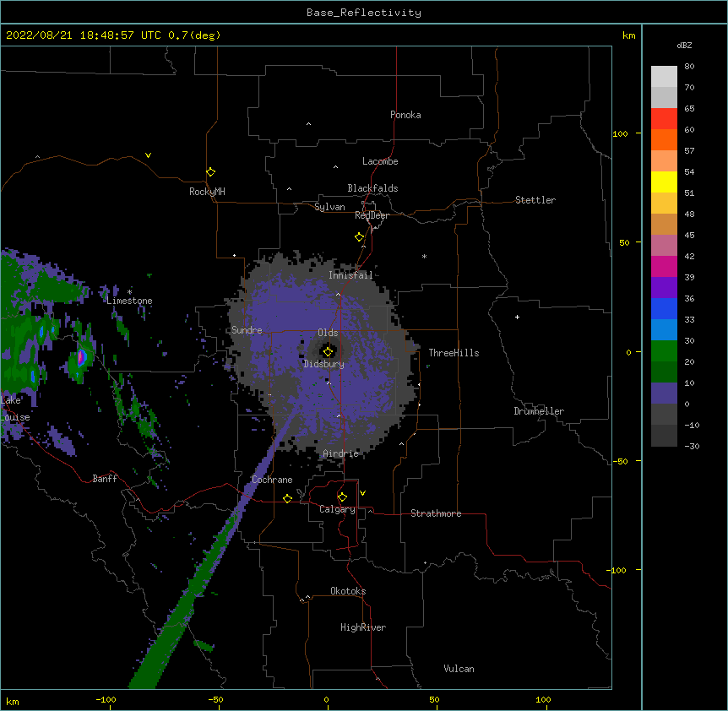
Task: Click the Sylvan city label
Action: (329, 207)
